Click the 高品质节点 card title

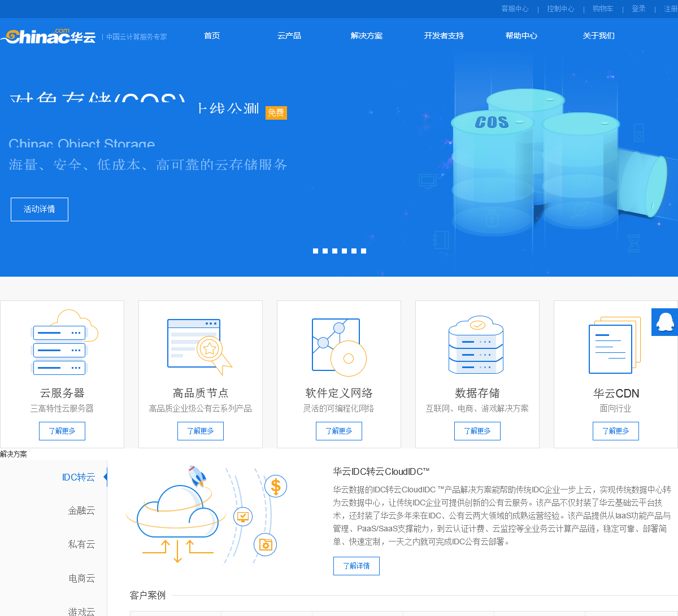tap(201, 393)
